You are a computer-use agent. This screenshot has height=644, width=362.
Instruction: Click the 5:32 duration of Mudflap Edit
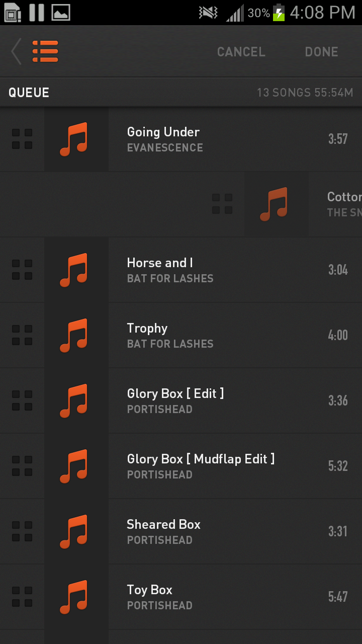pos(338,466)
